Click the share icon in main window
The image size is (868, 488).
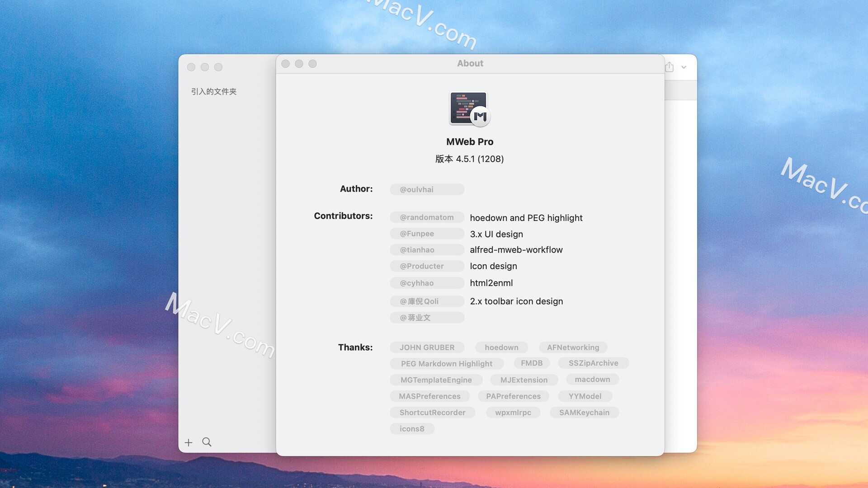(670, 67)
